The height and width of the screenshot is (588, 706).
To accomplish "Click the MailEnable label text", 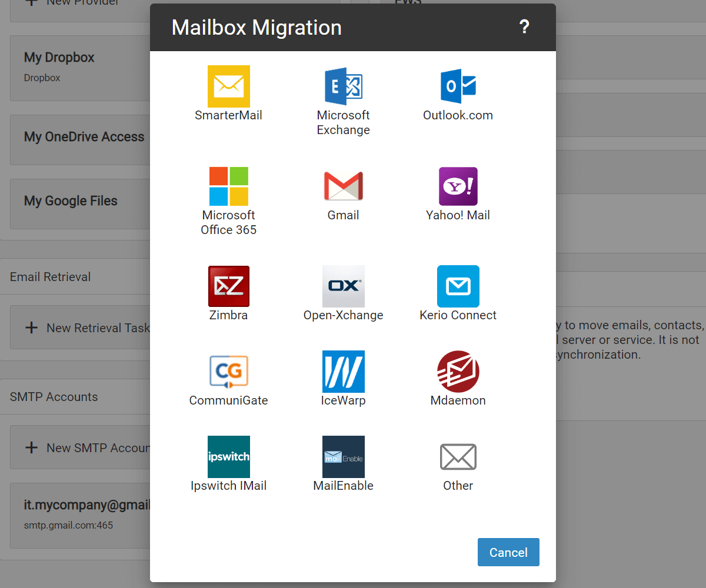I will 344,486.
